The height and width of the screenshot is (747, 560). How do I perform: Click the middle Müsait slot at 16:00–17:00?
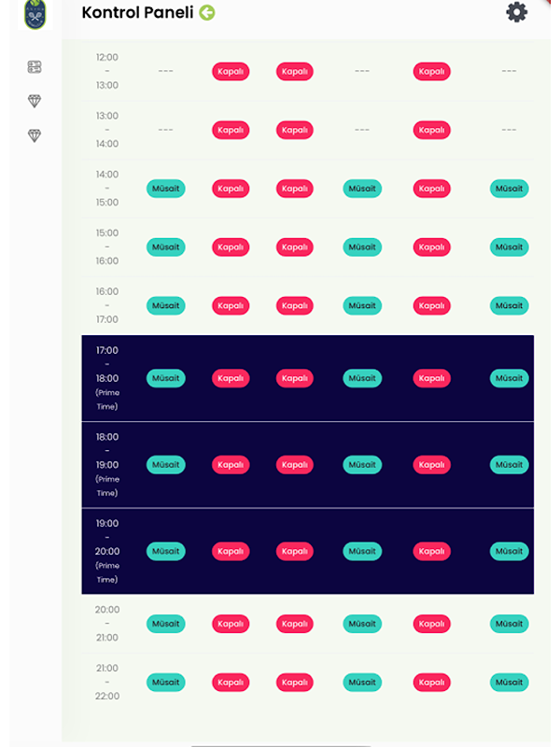pos(362,305)
